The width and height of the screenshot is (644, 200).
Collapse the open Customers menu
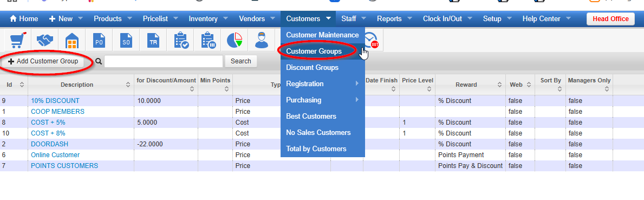pyautogui.click(x=308, y=19)
